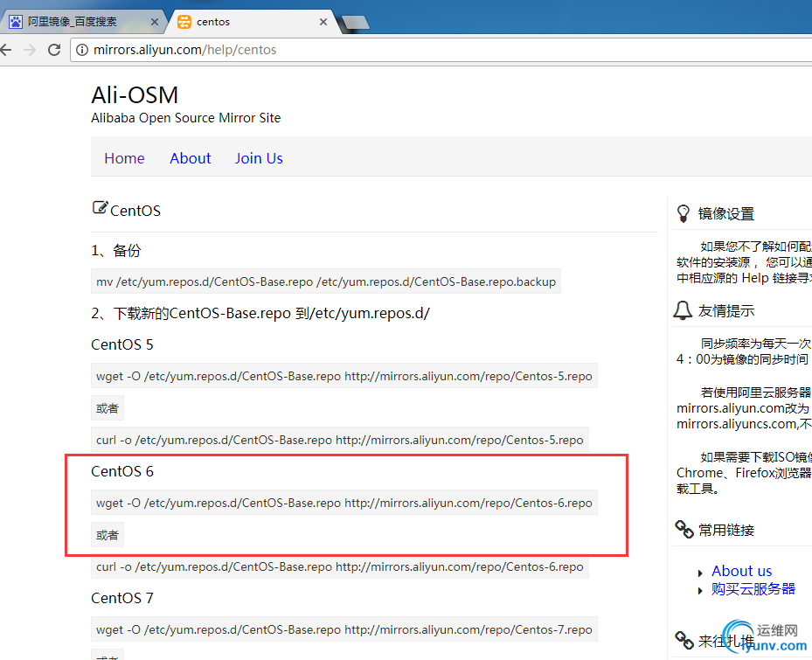The width and height of the screenshot is (812, 660).
Task: Switch to the 阿里镜像_百度搜索 tab
Action: tap(83, 22)
